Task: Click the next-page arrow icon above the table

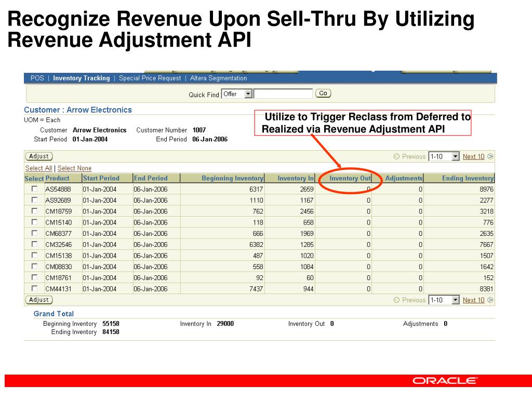Action: (490, 156)
